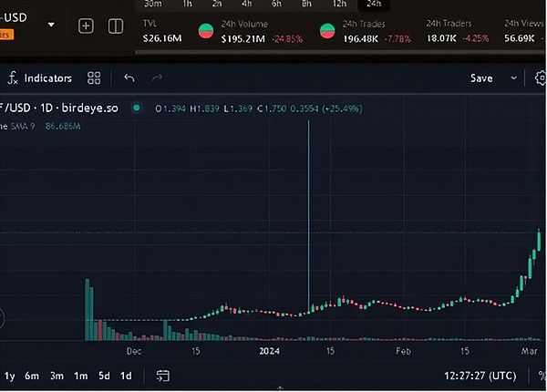Select the 24h stats timeframe tab

point(373,5)
